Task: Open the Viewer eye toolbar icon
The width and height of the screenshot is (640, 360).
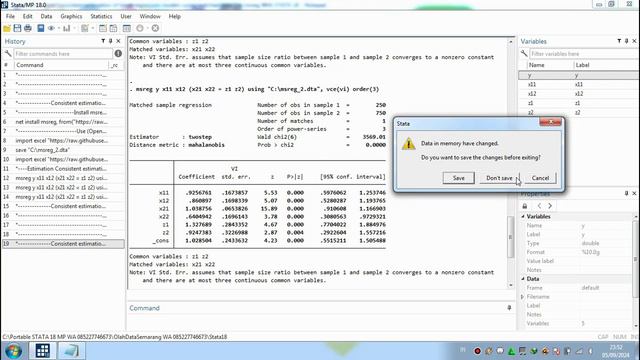Action: (51, 28)
